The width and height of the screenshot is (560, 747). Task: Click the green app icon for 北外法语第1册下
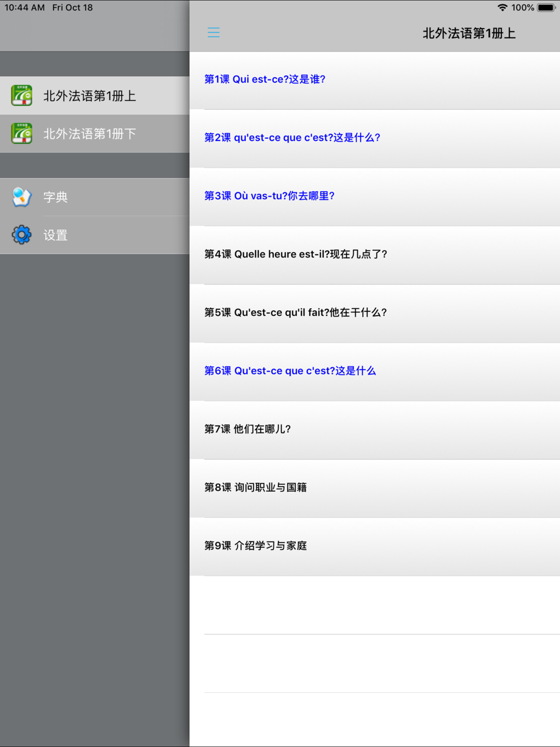[22, 134]
